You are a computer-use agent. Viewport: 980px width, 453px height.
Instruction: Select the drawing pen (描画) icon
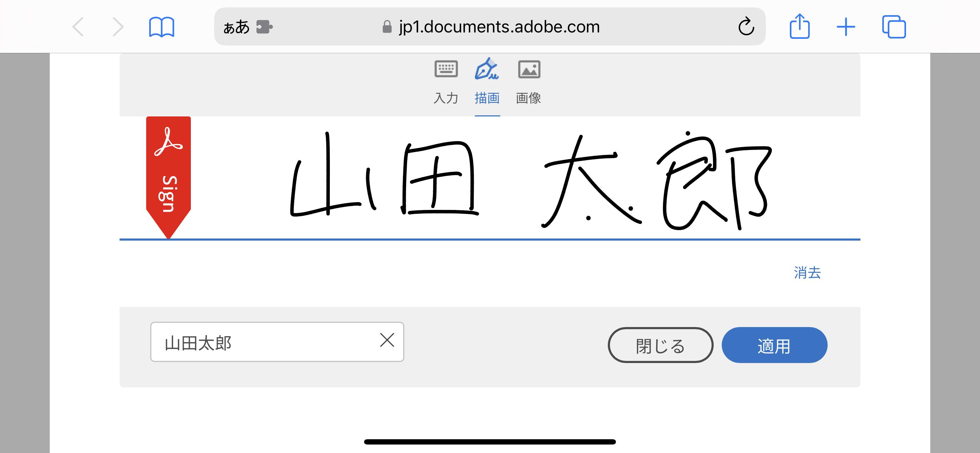[487, 69]
